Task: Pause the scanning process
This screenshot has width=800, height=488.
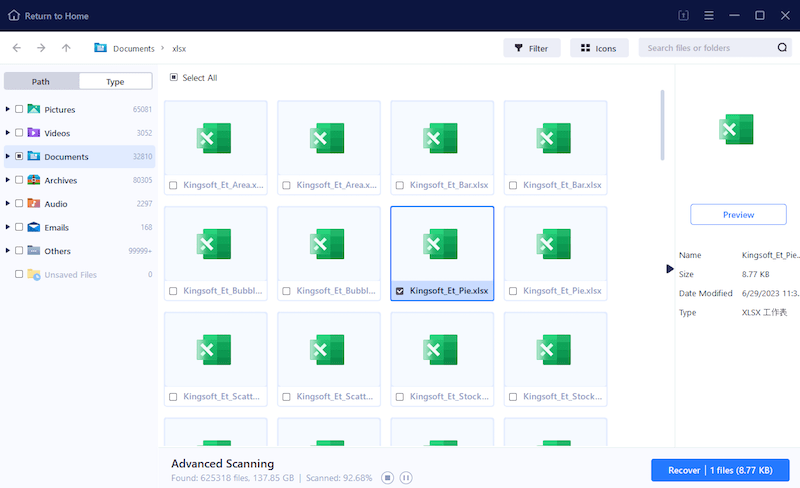Action: click(x=406, y=478)
